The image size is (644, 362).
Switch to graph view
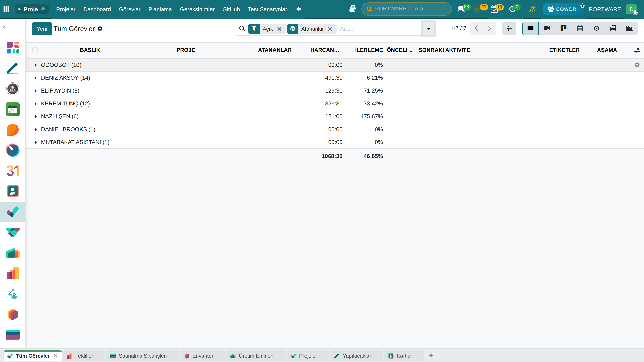click(629, 29)
